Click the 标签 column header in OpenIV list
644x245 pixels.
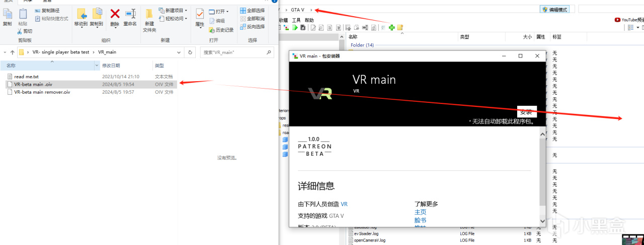click(x=557, y=37)
